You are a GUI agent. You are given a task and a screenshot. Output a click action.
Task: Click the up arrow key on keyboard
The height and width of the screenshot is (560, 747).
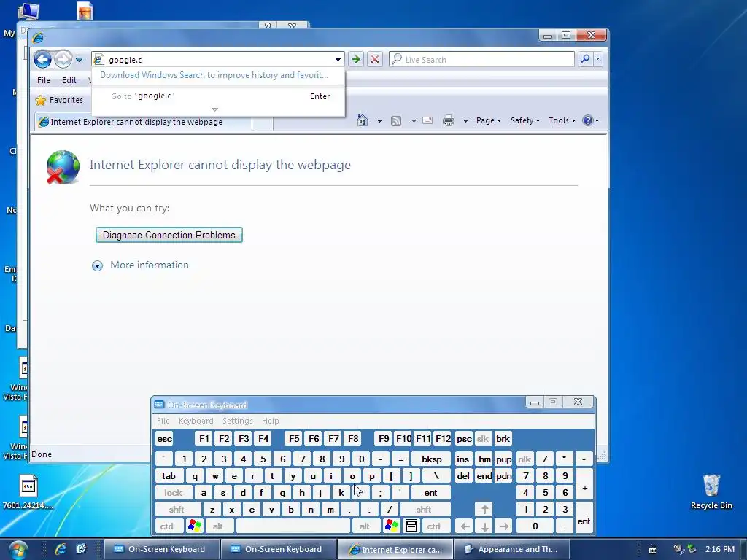pyautogui.click(x=484, y=510)
